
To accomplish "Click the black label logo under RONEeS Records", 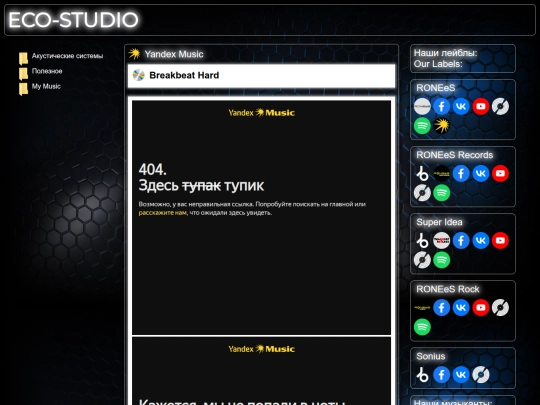I will coord(442,173).
